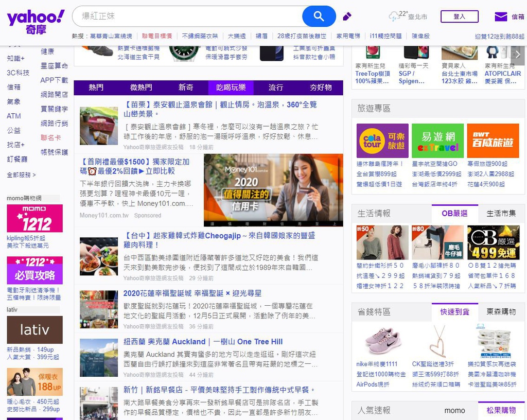Switch to the 快速到貨 tab

455,312
